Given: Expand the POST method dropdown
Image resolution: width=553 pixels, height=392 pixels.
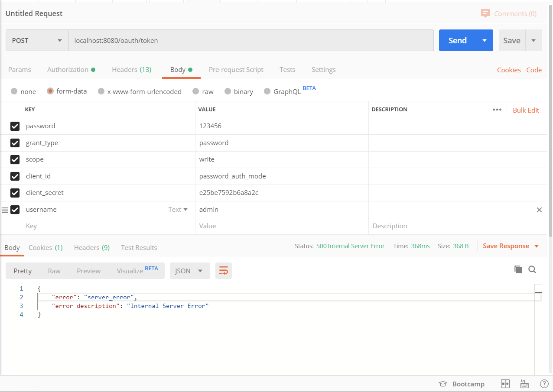Looking at the screenshot, I should tap(37, 41).
